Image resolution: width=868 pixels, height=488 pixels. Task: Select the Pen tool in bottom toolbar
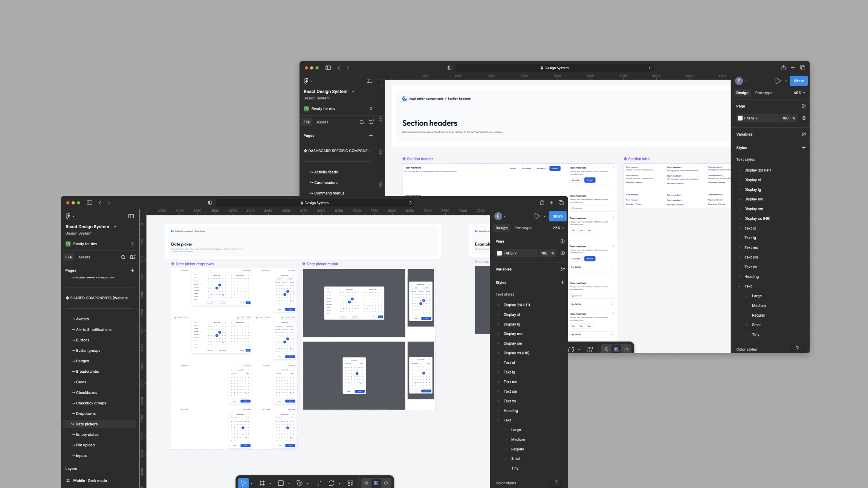(x=300, y=483)
